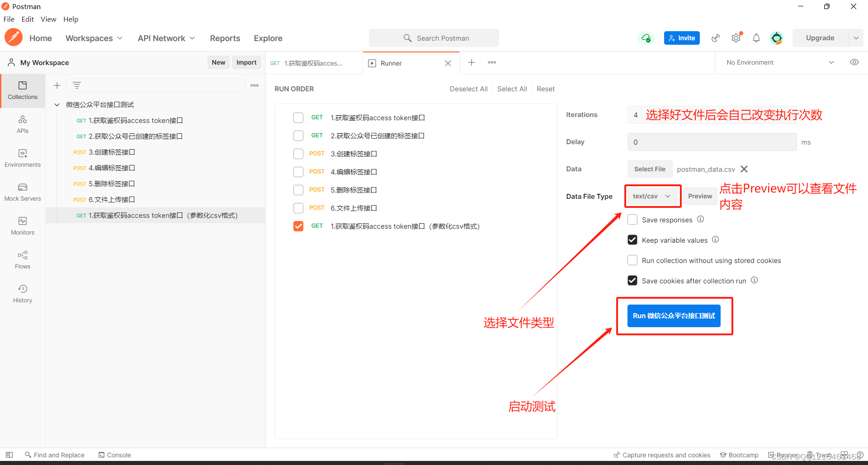
Task: Open the Flows sidebar panel
Action: pos(23,260)
